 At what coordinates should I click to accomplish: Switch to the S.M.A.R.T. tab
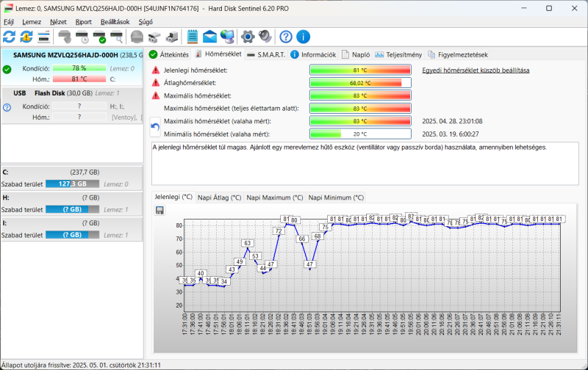pos(267,54)
